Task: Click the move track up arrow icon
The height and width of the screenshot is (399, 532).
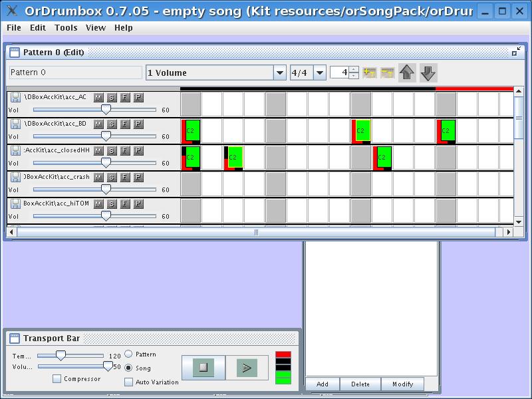Action: tap(407, 72)
